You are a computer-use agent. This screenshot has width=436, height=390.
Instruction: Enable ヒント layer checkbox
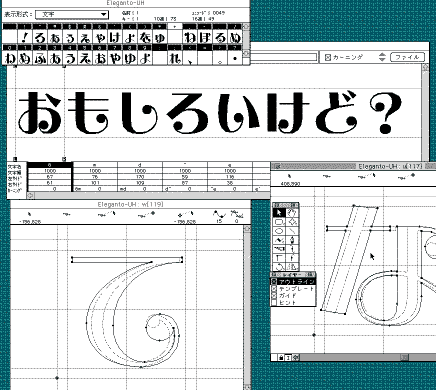coord(274,302)
